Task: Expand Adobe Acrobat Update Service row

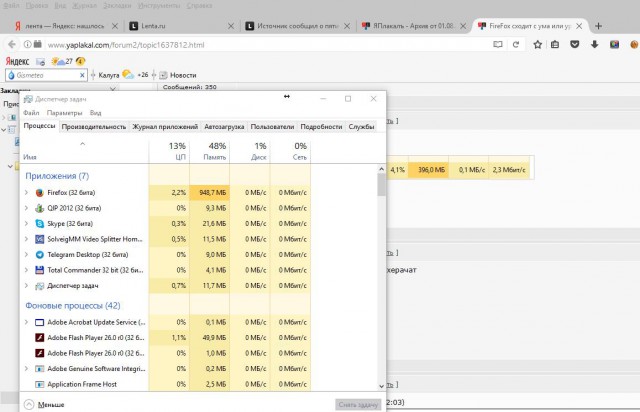Action: [27, 322]
